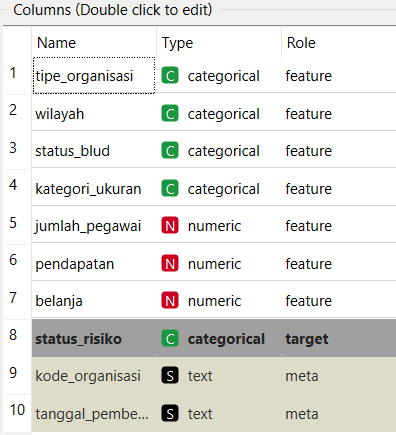The width and height of the screenshot is (396, 435).
Task: Select the kategori_ukuran name cell
Action: pos(94,188)
